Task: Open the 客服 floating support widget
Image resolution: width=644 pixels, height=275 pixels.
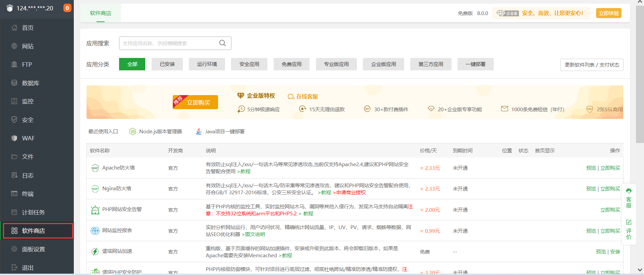Action: coord(629,198)
